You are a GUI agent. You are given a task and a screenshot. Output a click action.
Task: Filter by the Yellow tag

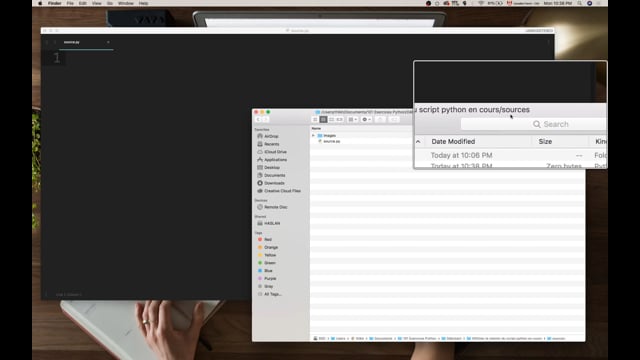pos(267,255)
